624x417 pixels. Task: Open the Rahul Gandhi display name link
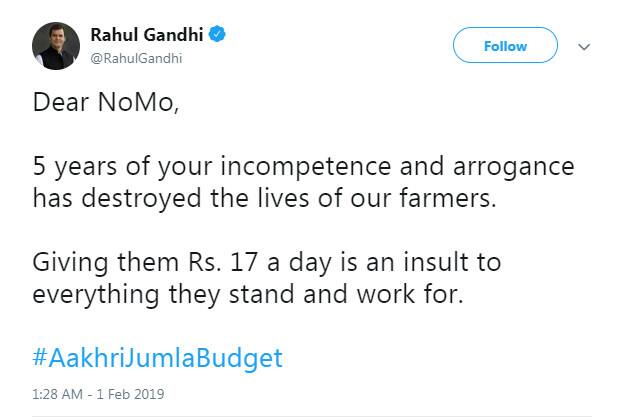(147, 35)
